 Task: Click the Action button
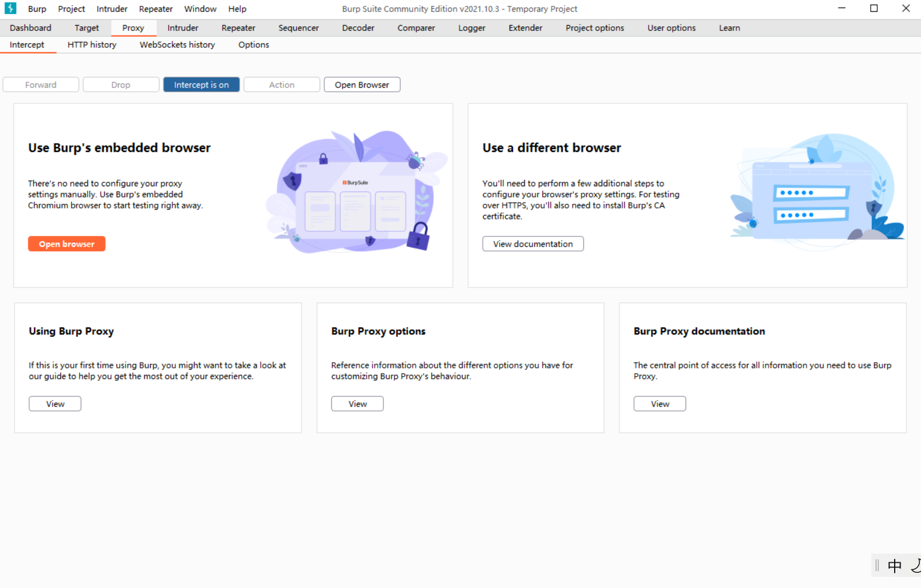click(x=282, y=85)
